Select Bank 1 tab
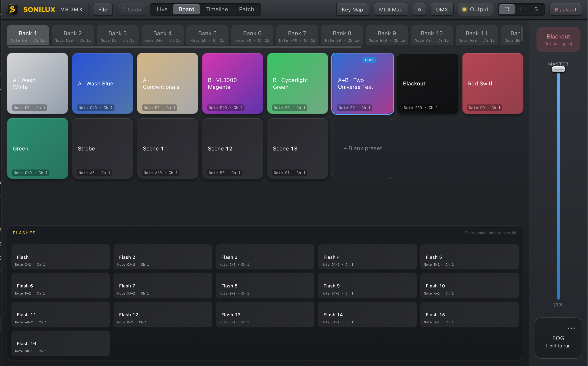The image size is (588, 366). point(28,36)
